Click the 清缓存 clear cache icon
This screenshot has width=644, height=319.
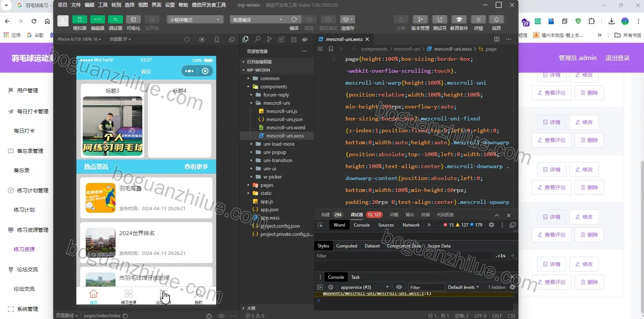pos(347,19)
